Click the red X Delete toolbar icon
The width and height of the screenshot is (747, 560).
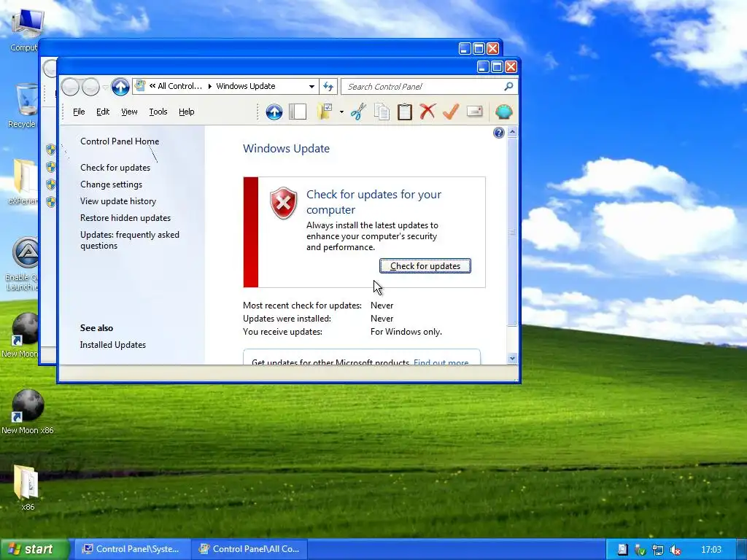[x=427, y=112]
